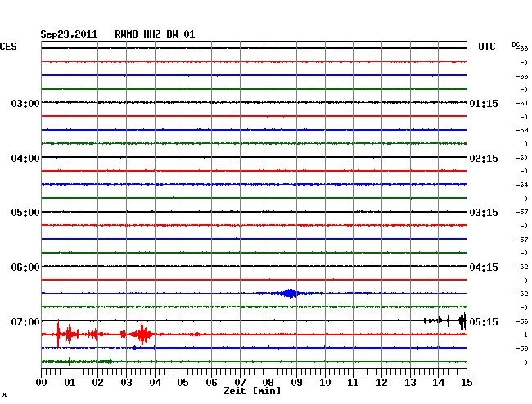
Task: Click the Zeit [min] axis title
Action: (x=252, y=391)
